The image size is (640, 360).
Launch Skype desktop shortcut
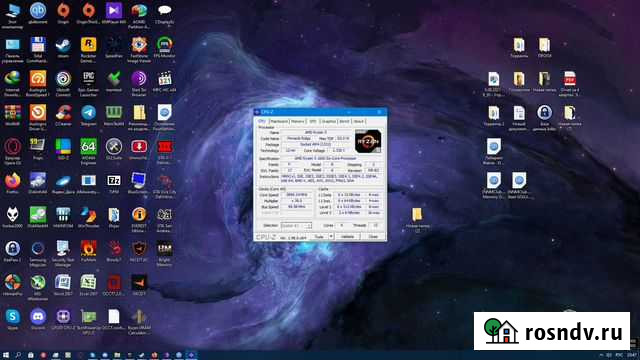click(13, 319)
